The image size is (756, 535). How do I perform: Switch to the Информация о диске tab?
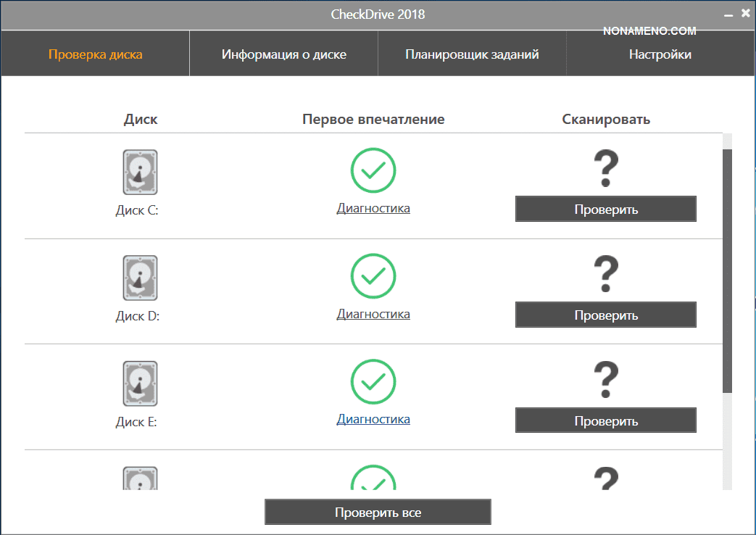point(283,54)
